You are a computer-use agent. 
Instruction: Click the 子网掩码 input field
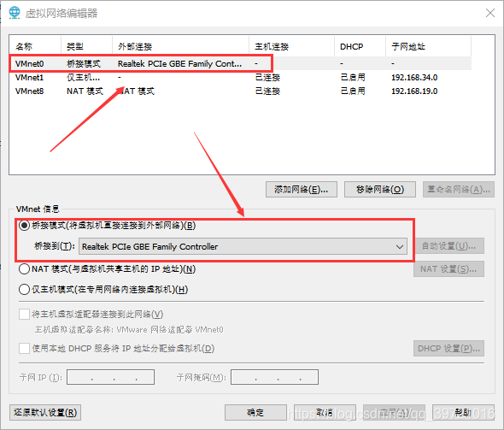pyautogui.click(x=274, y=377)
